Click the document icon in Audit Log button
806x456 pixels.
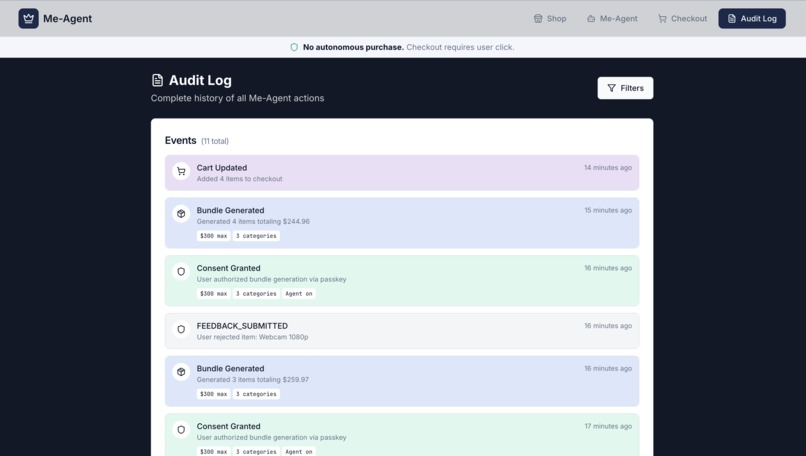[731, 19]
